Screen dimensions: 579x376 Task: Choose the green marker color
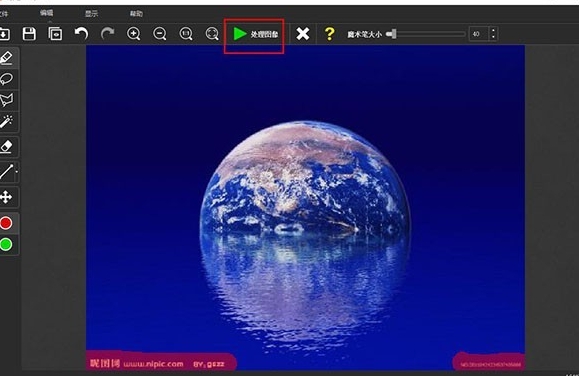[6, 245]
